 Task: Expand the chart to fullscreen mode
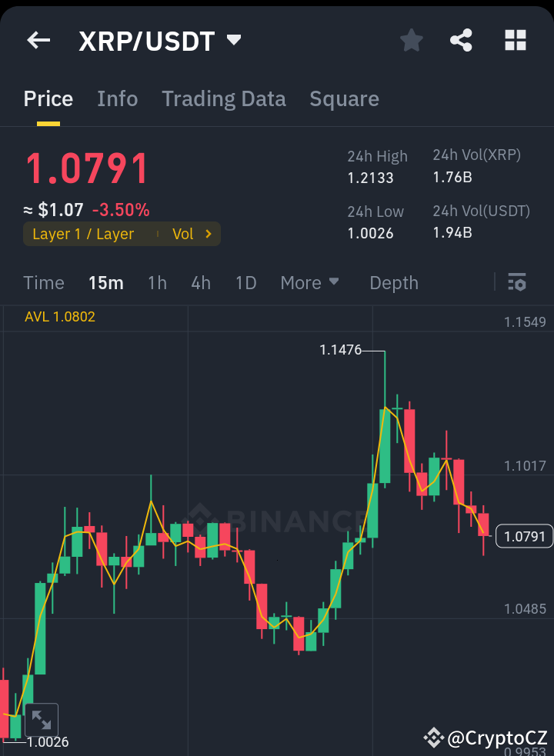[40, 720]
